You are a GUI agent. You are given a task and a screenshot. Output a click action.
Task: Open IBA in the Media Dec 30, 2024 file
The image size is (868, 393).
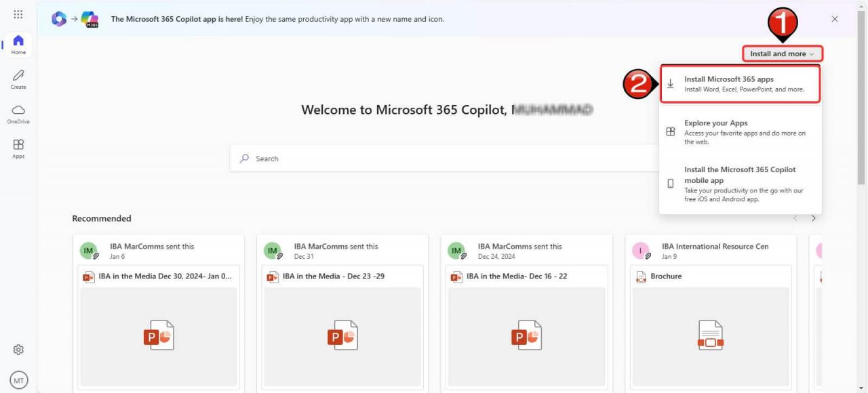[x=165, y=276]
